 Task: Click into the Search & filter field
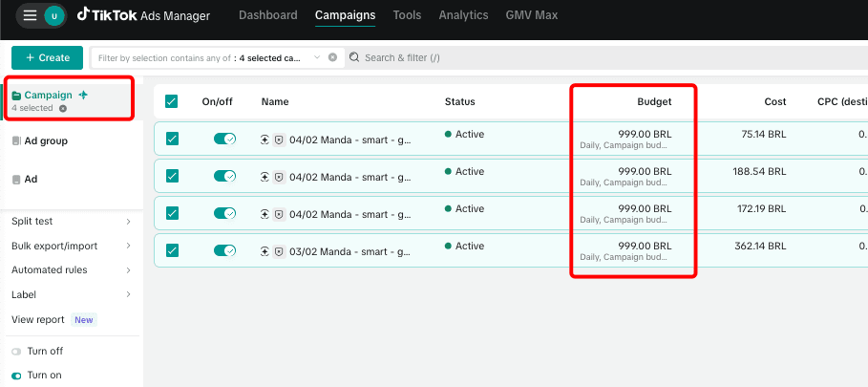point(477,57)
